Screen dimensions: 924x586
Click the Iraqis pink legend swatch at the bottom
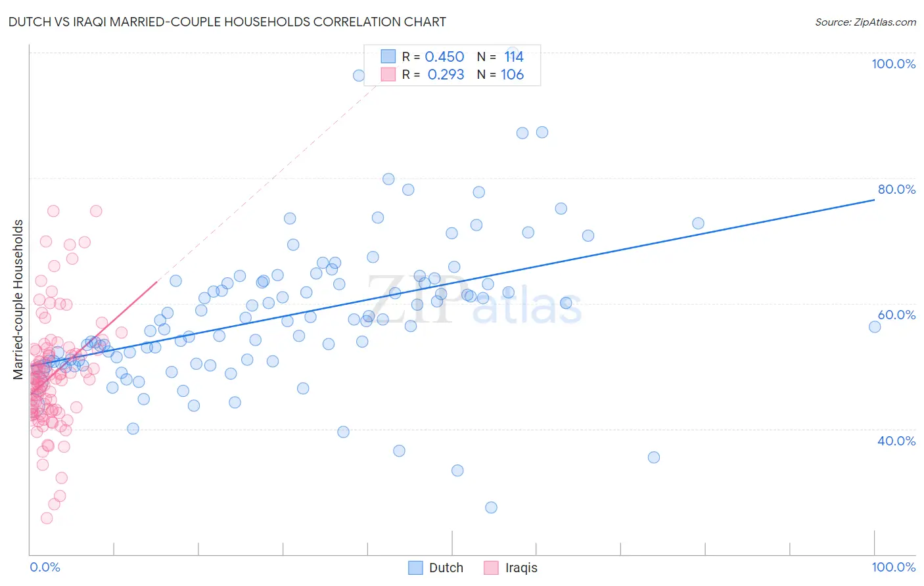point(491,568)
